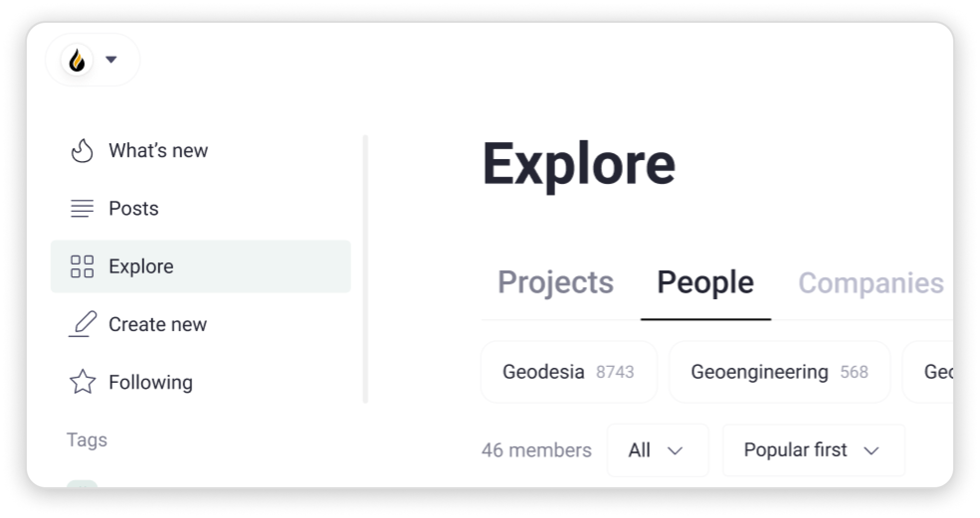This screenshot has height=518, width=980.
Task: Filter by Geodesia tag chip
Action: tap(569, 372)
